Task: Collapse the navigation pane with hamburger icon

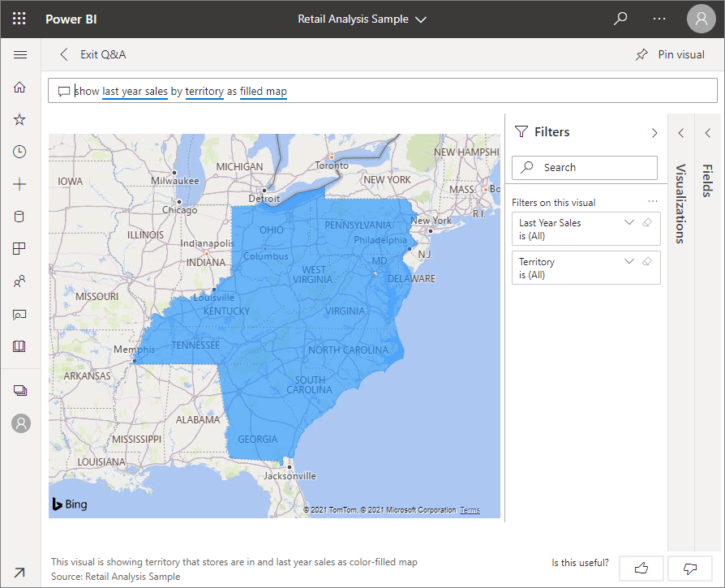Action: pos(20,54)
